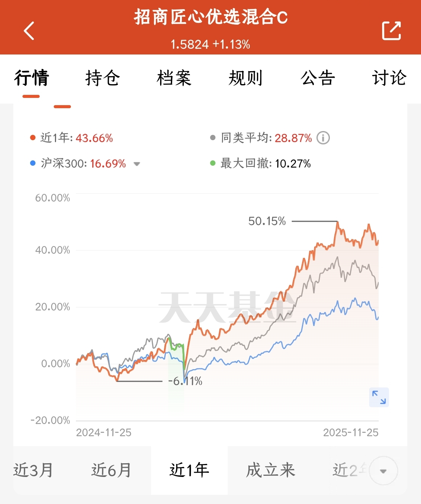Screen dimensions: 421x504
Task: Tap the back arrow icon
Action: click(29, 31)
